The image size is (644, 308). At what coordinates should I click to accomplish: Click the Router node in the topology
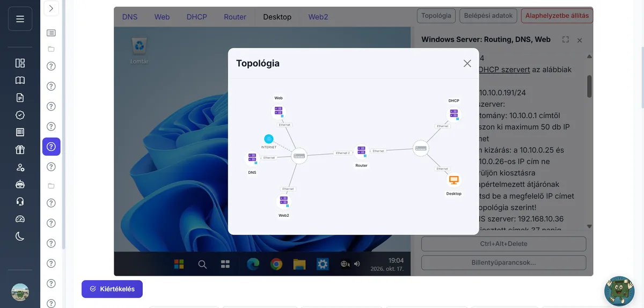(362, 151)
